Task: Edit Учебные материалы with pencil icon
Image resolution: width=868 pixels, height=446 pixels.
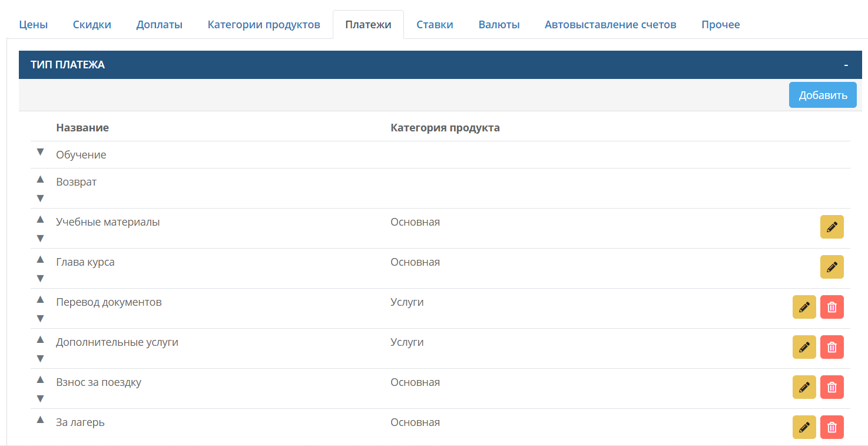Action: (x=831, y=227)
